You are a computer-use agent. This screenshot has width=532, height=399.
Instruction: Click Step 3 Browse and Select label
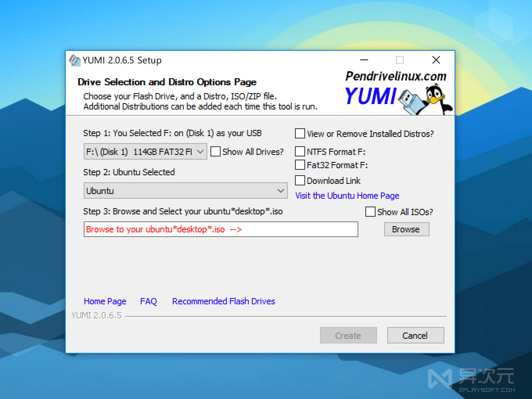[183, 211]
